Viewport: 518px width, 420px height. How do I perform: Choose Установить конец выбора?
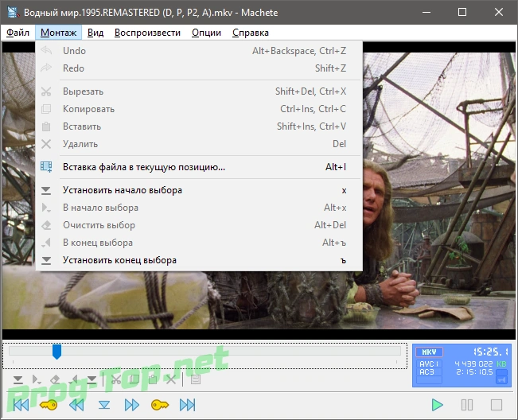(199, 260)
